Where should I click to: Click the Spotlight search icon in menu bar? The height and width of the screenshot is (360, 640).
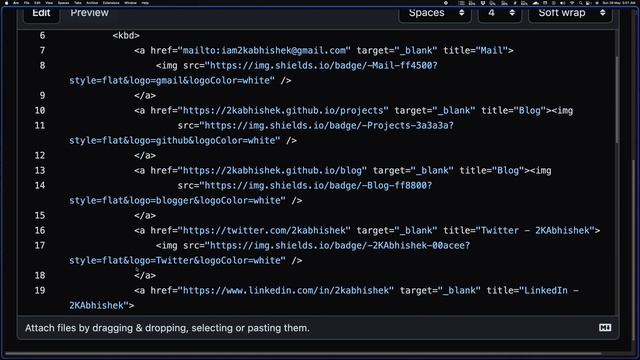click(x=580, y=3)
